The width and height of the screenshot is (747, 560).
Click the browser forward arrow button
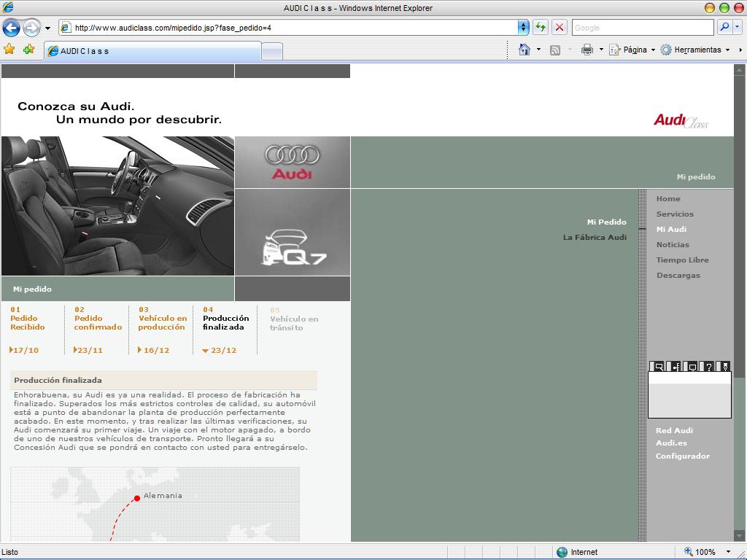point(31,28)
